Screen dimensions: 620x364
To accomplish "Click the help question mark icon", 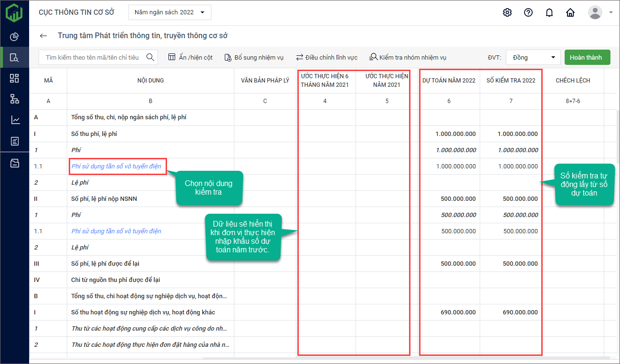I will [528, 12].
